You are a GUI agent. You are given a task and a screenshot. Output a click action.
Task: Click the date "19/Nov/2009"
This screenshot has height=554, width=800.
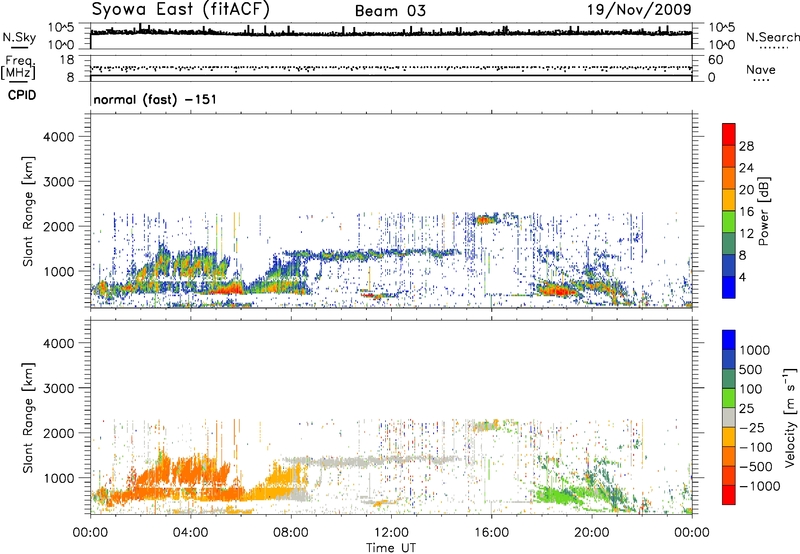pyautogui.click(x=639, y=10)
